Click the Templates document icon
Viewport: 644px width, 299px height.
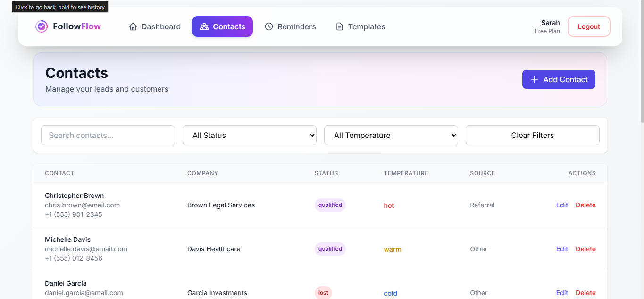(x=340, y=26)
